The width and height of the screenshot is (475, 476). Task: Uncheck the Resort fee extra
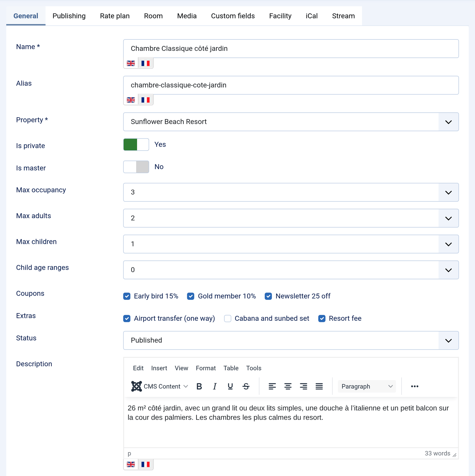tap(322, 318)
